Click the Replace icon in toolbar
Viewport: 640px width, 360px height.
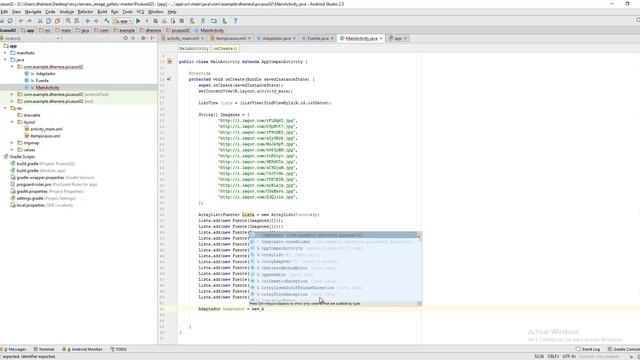(77, 21)
